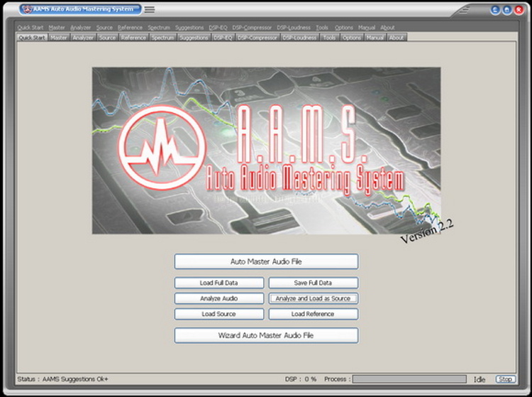The height and width of the screenshot is (397, 532).
Task: Open the Suggestions menu
Action: click(x=189, y=28)
